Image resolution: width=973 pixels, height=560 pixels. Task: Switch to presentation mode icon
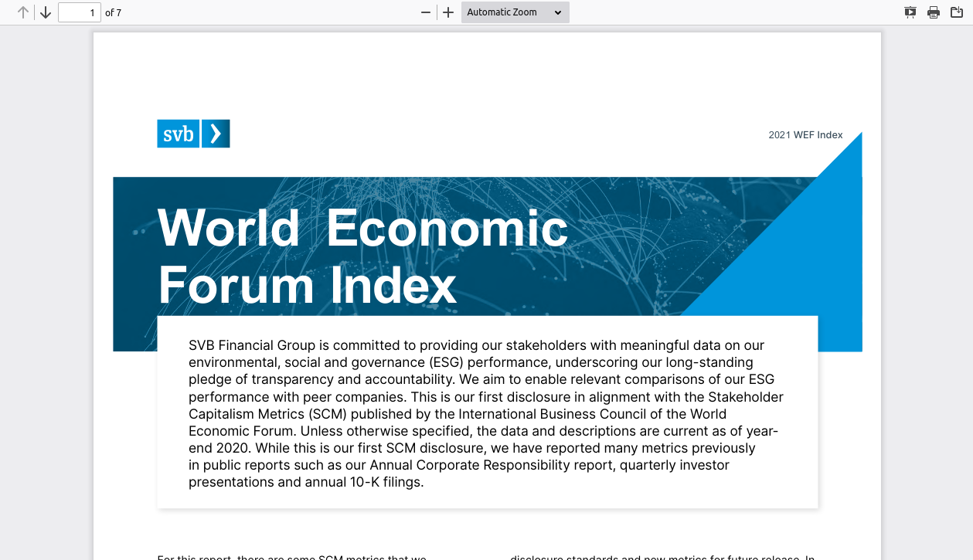910,12
